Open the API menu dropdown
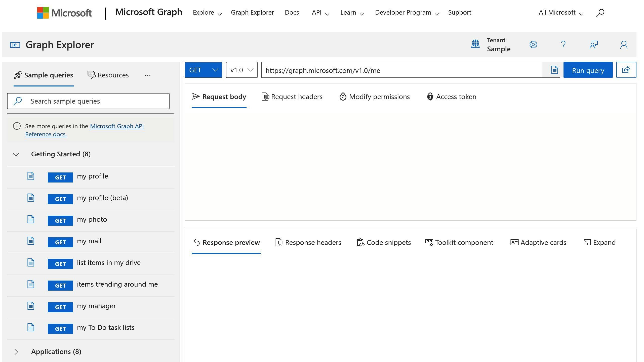This screenshot has height=362, width=644. (x=320, y=13)
